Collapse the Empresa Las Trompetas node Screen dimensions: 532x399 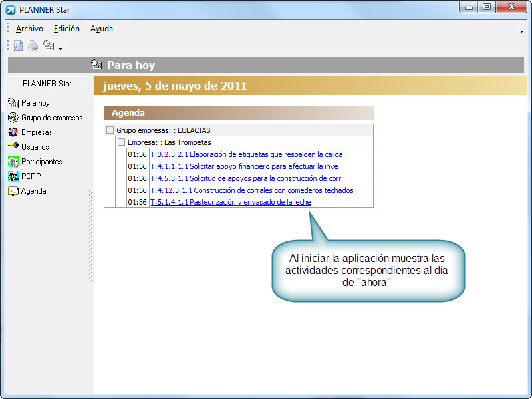[121, 142]
